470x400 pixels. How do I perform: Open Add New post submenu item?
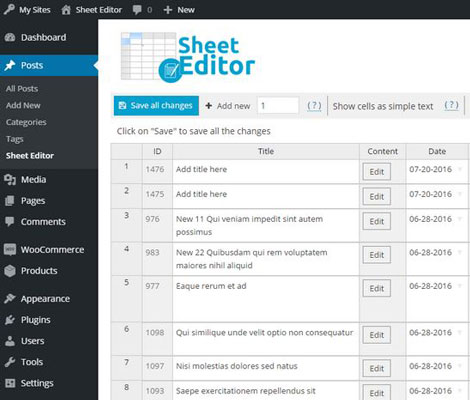[x=23, y=105]
